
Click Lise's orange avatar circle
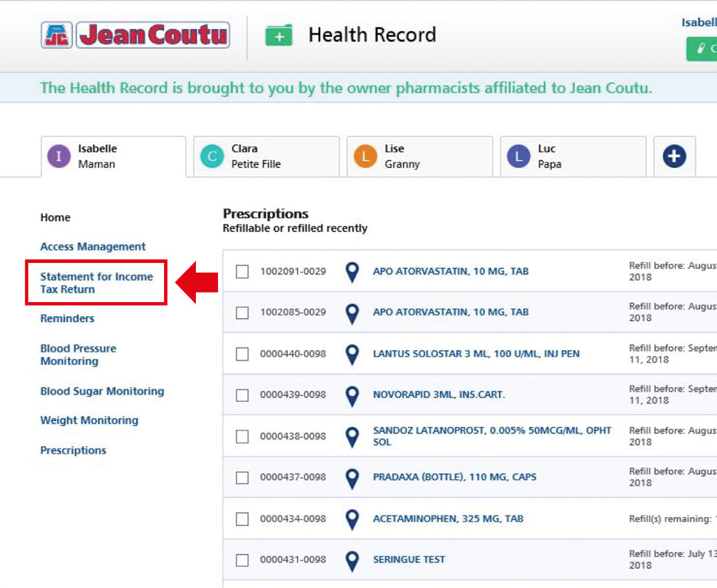pos(365,157)
